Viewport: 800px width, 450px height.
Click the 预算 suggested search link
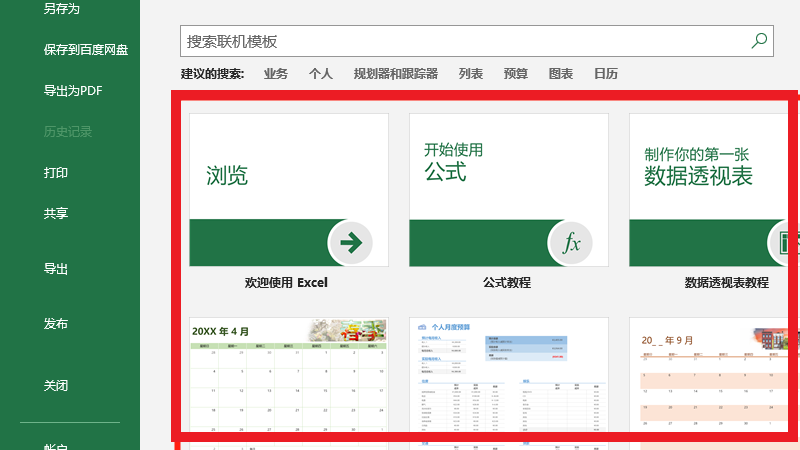(516, 74)
